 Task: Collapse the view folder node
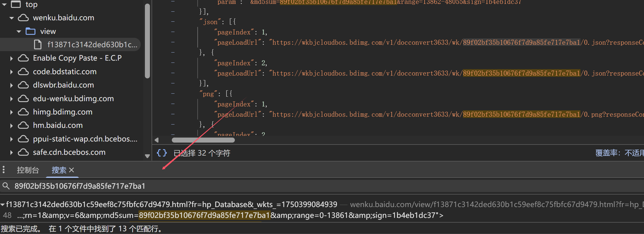(19, 31)
